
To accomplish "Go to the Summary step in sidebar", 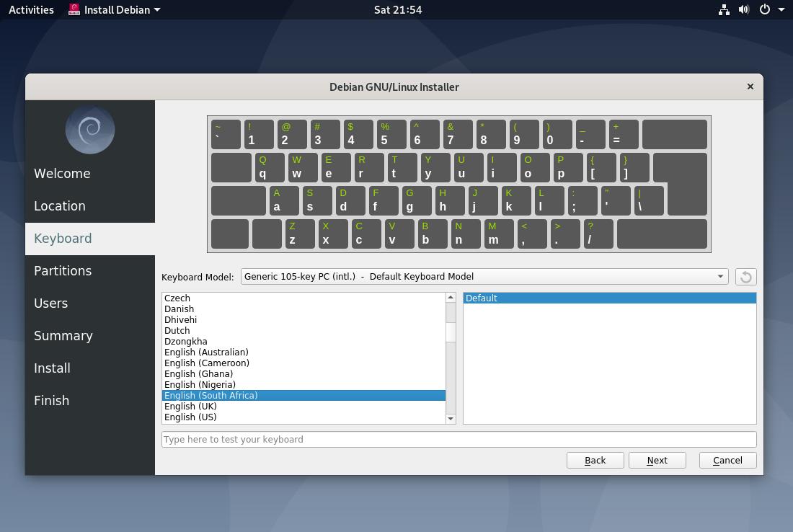I will point(90,335).
